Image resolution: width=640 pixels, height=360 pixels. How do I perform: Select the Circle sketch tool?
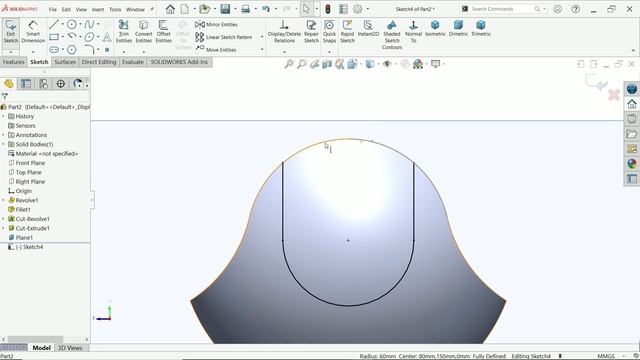pyautogui.click(x=71, y=24)
